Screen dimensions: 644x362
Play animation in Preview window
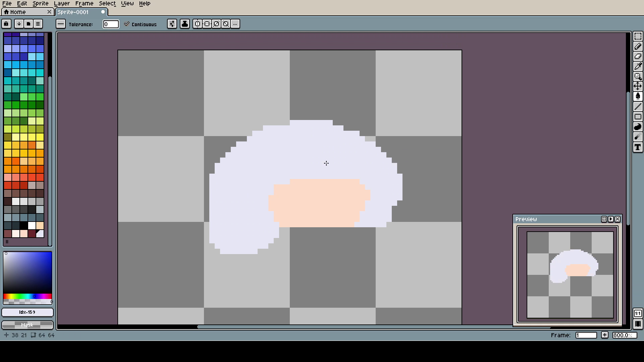click(611, 219)
